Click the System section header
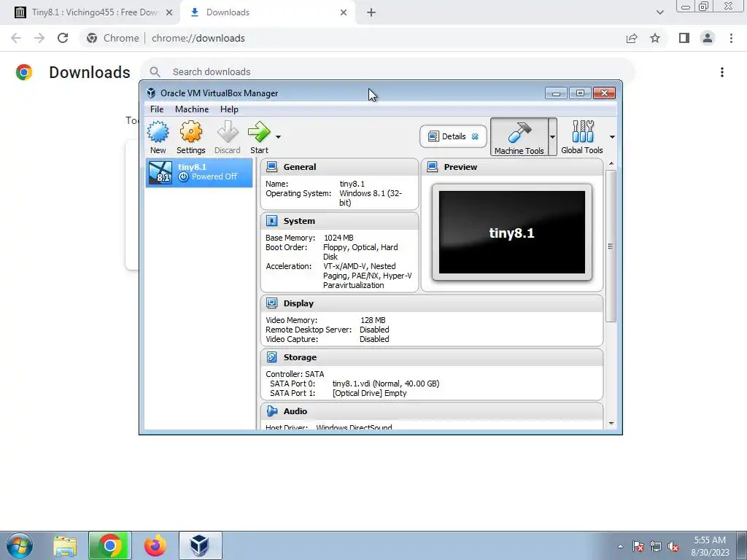Viewport: 747px width, 560px height. [x=340, y=221]
